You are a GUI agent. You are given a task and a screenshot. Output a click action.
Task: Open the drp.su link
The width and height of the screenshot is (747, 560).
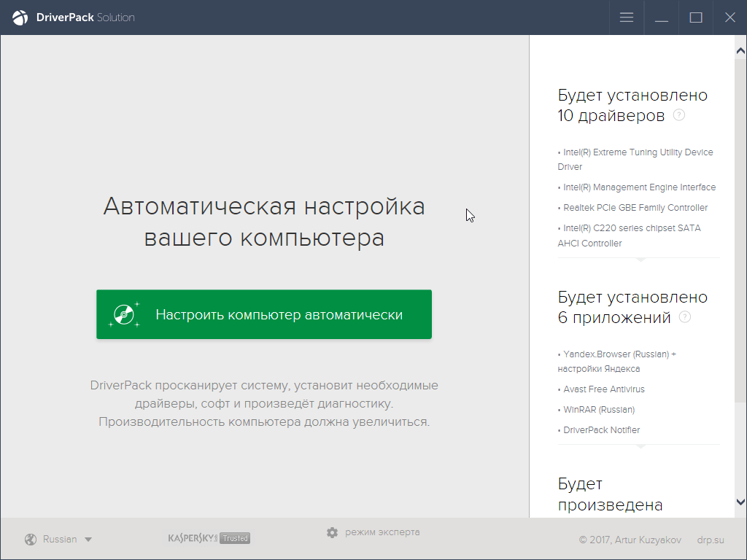coord(711,540)
